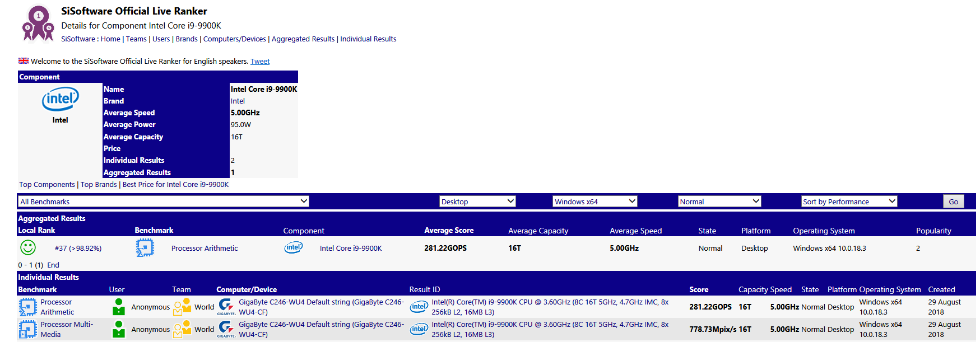Open Aggregated Results in top navigation
The image size is (980, 342).
(x=303, y=39)
